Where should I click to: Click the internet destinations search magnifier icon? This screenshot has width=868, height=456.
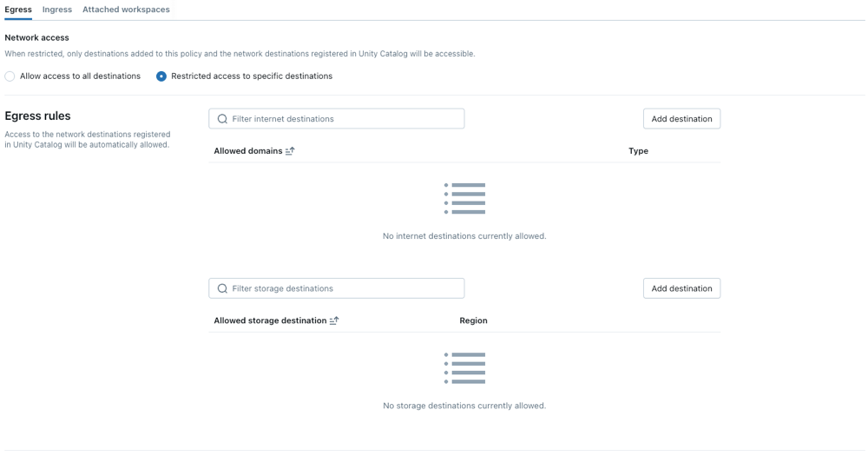pos(222,119)
